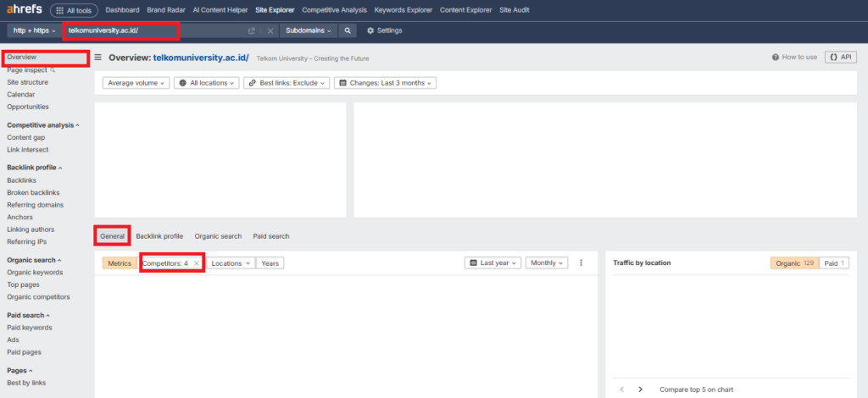Viewport: 868px width, 398px height.
Task: Open Page inspect in sidebar
Action: pos(31,70)
